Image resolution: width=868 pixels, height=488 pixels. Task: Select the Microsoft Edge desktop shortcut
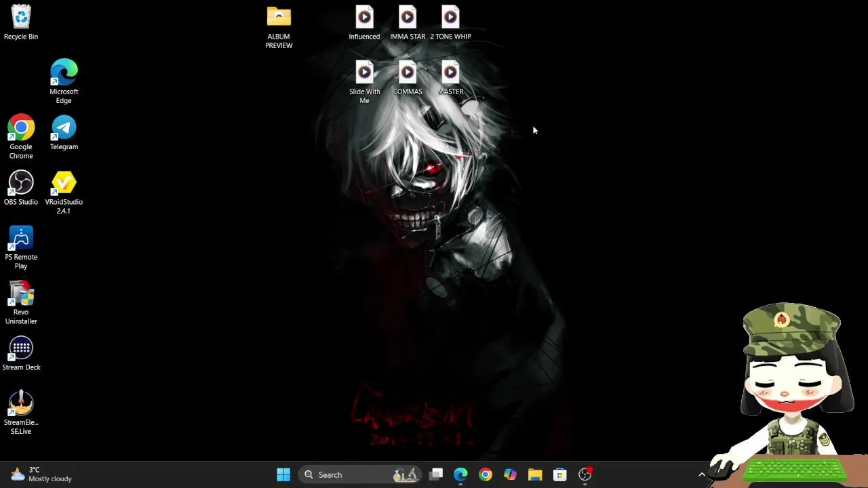tap(64, 82)
